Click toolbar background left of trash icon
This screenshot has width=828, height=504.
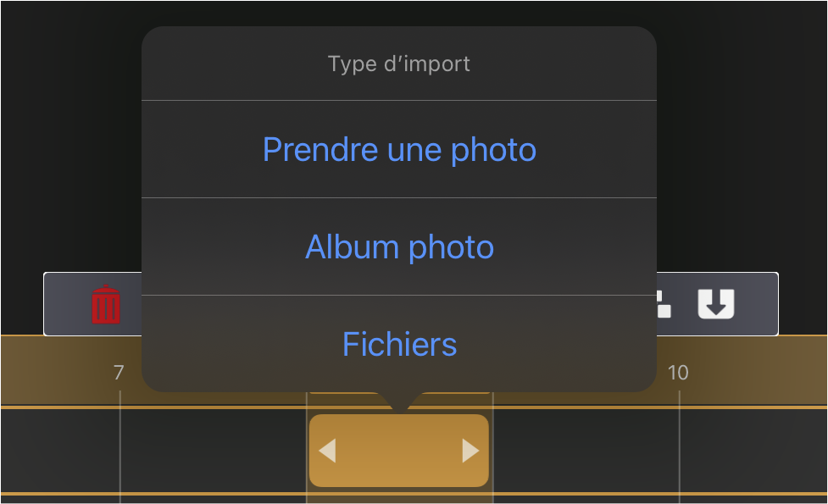tap(68, 304)
